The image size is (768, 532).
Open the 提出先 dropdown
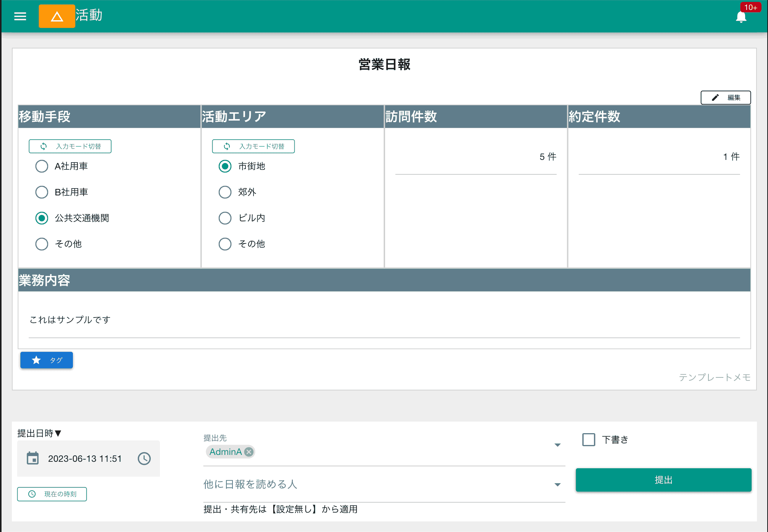click(x=558, y=445)
